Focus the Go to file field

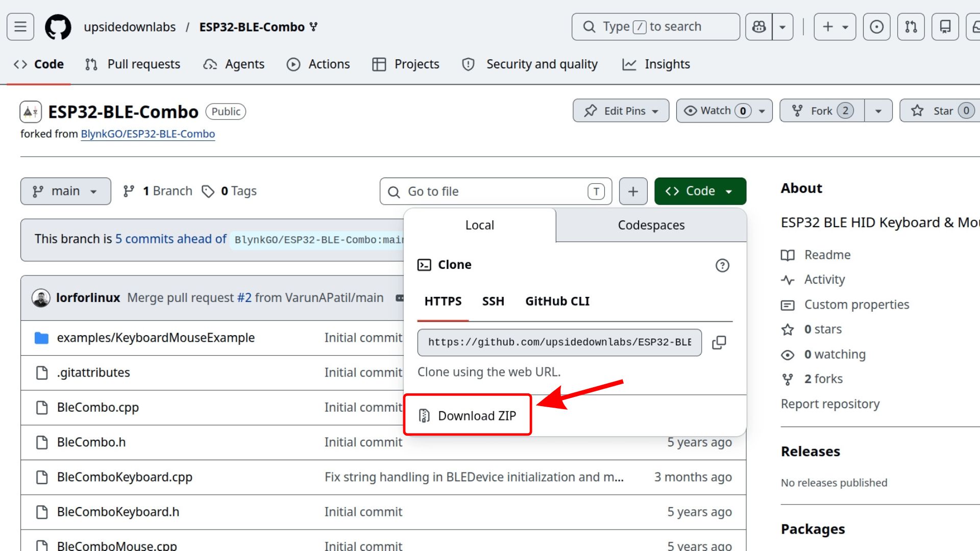pyautogui.click(x=496, y=191)
